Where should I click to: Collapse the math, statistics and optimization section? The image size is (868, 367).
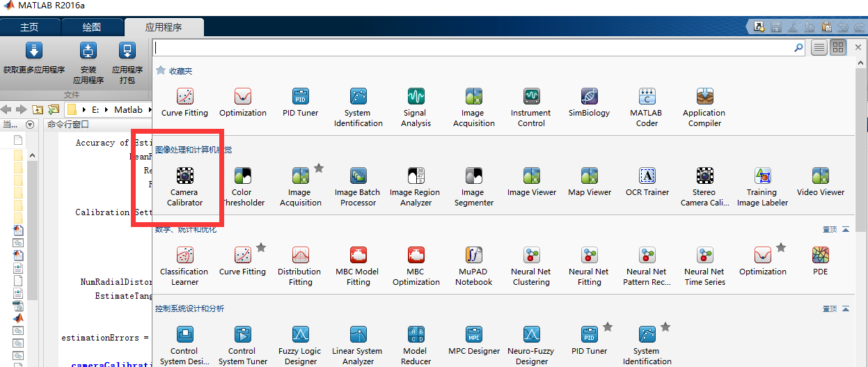(x=846, y=229)
